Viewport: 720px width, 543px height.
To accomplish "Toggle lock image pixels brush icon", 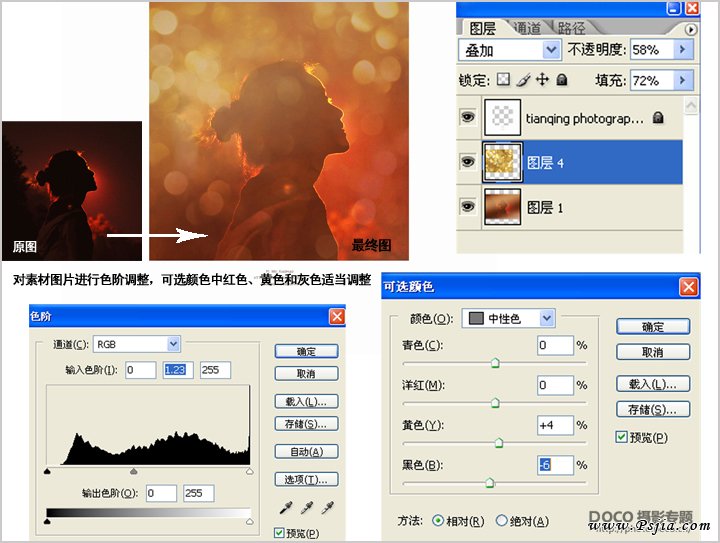I will [x=523, y=80].
